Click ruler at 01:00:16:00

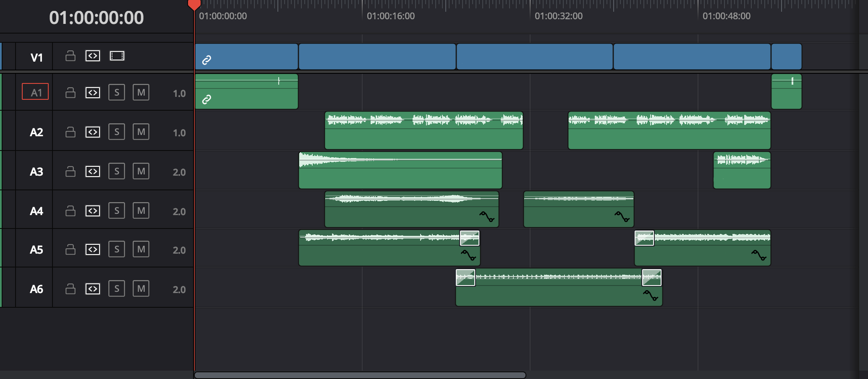[391, 16]
